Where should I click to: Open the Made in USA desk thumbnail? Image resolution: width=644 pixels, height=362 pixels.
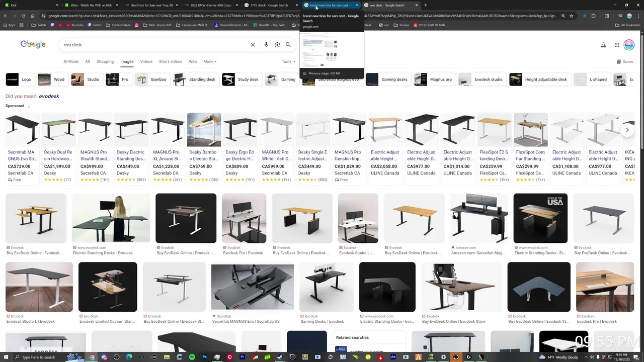pos(540,218)
